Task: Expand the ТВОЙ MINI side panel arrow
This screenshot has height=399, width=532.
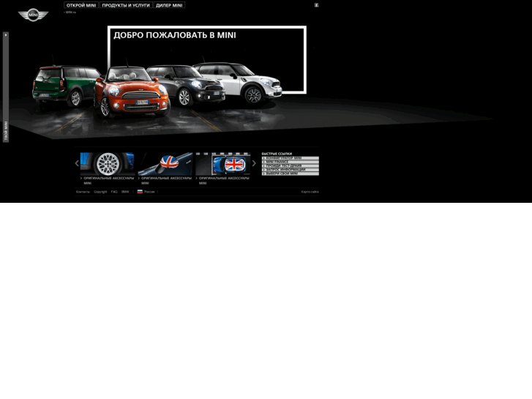Action: click(x=6, y=35)
